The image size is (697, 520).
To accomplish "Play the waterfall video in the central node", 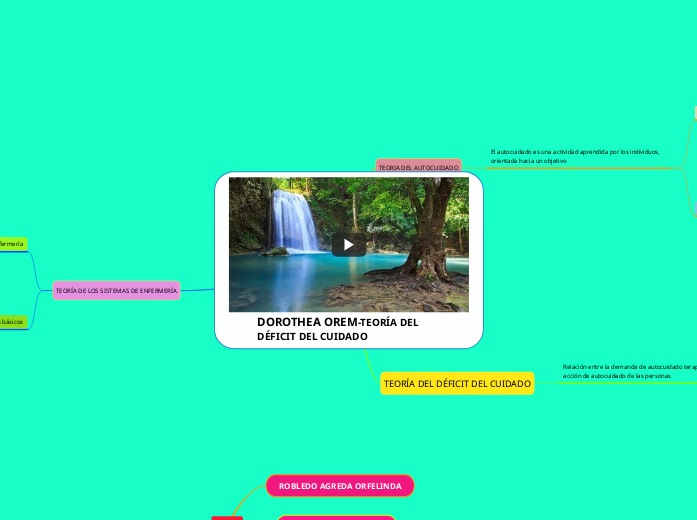I will click(348, 245).
